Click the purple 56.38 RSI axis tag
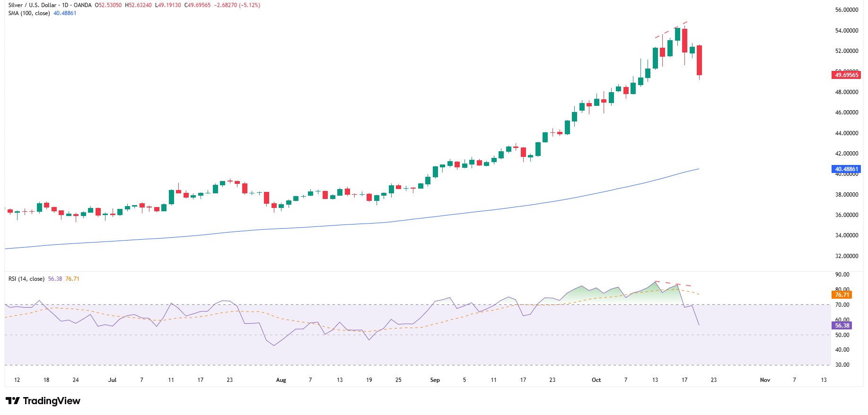This screenshot has height=415, width=868. pyautogui.click(x=842, y=326)
